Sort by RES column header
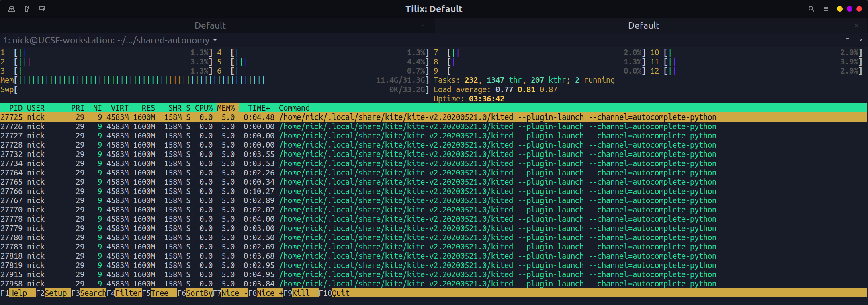 (x=148, y=108)
